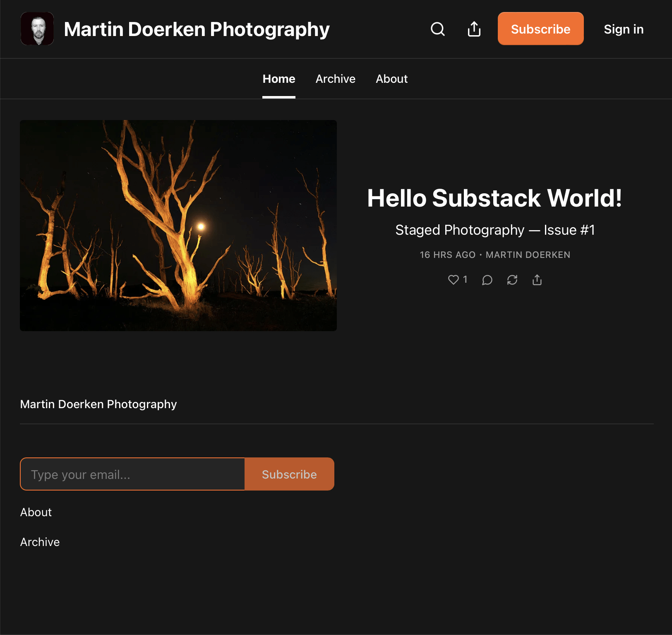Focus the Type your email input field
The height and width of the screenshot is (635, 672).
click(132, 474)
